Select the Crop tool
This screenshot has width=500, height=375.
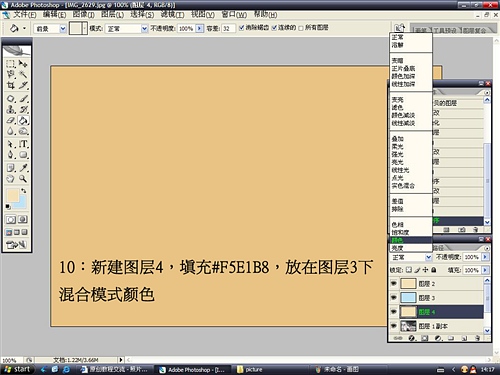(11, 85)
